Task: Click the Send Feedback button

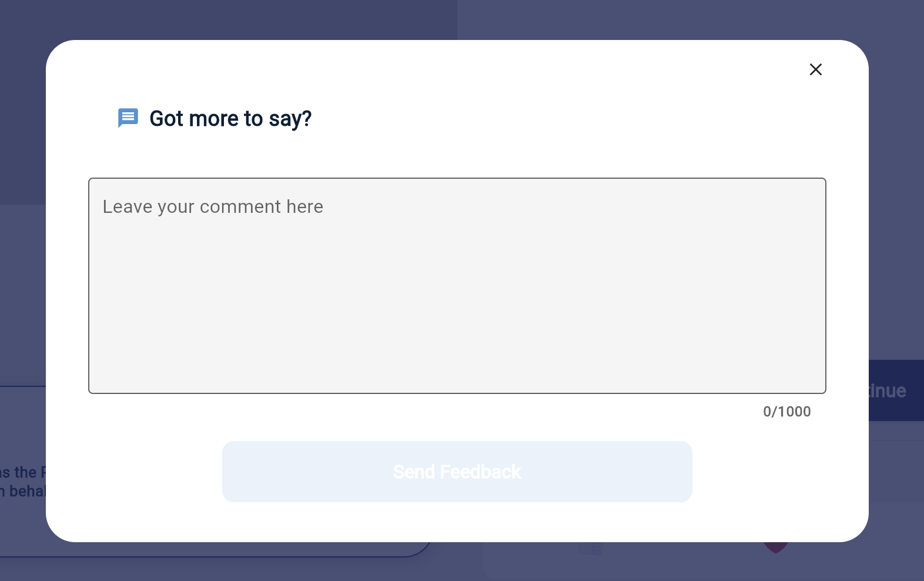Action: [457, 472]
